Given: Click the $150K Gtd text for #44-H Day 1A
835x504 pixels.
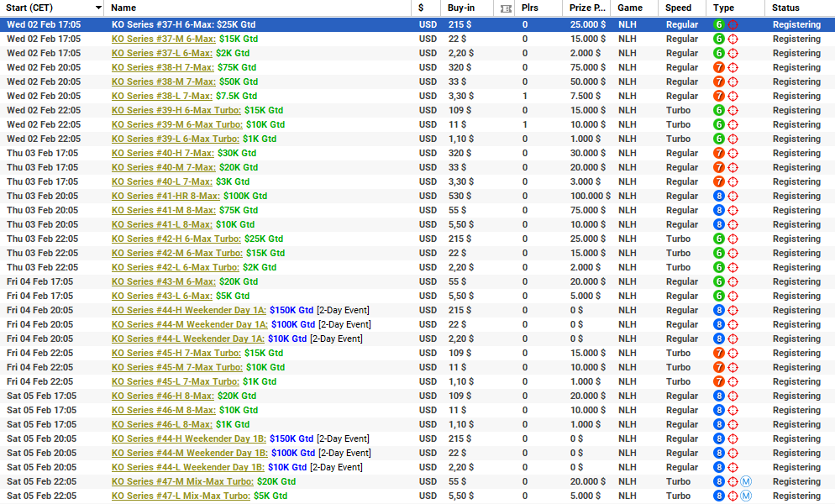Looking at the screenshot, I should click(291, 310).
